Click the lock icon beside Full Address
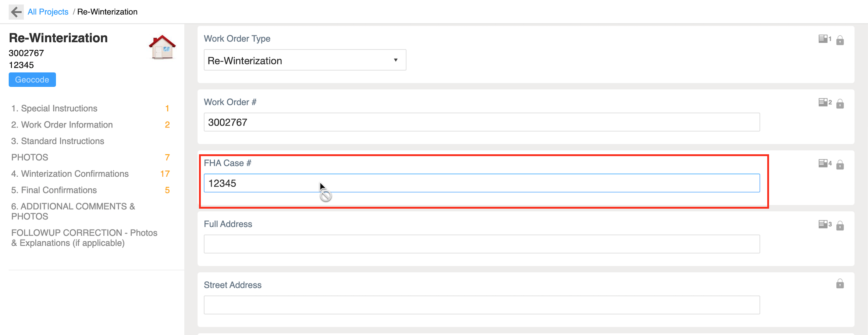This screenshot has height=335, width=868. (840, 225)
